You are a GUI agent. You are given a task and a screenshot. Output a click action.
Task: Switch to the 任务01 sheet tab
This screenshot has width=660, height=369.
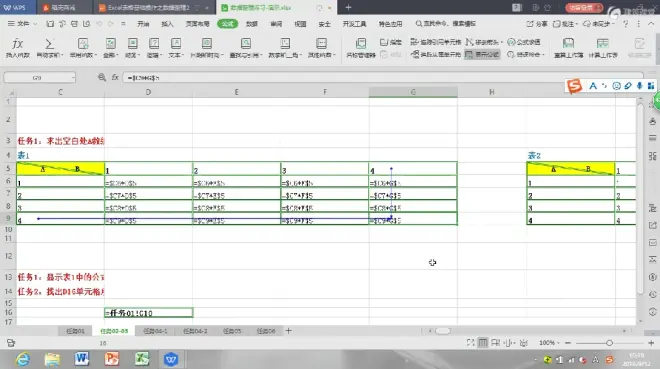tap(75, 331)
